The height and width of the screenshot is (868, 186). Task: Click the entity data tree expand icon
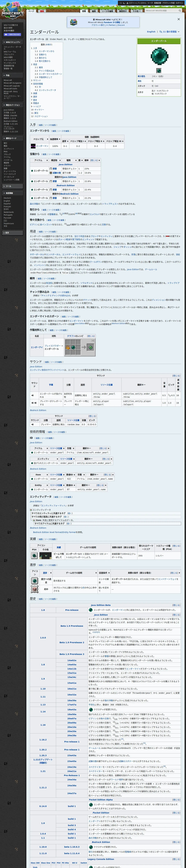pyautogui.click(x=31, y=510)
